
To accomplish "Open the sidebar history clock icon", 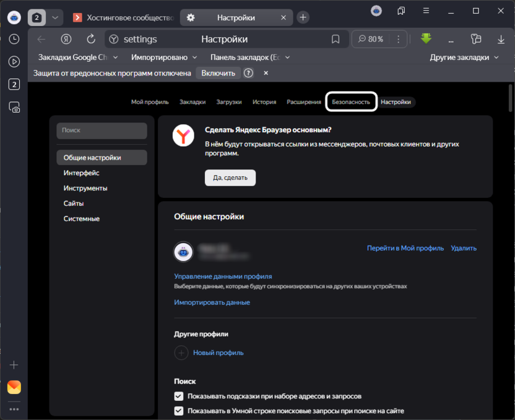I will point(14,39).
